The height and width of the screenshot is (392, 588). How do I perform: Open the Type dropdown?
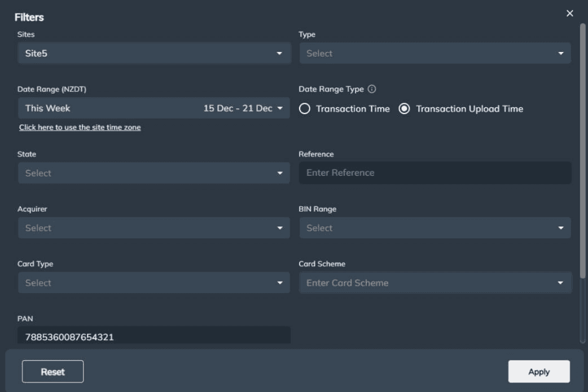pos(435,53)
